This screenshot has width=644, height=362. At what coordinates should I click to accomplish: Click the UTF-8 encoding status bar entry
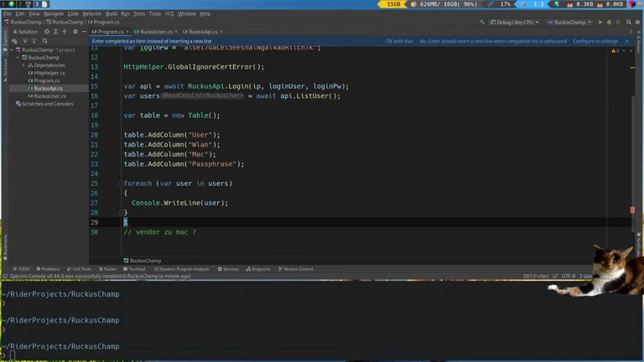(x=569, y=277)
